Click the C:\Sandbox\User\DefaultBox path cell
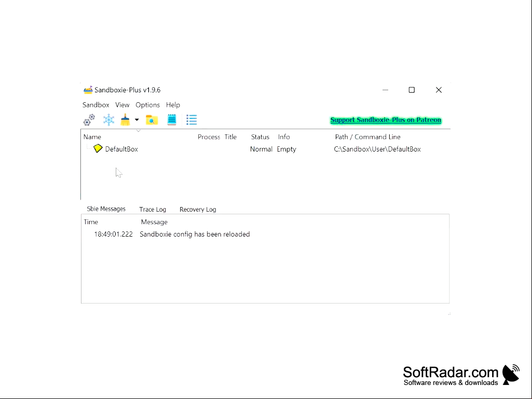Image resolution: width=532 pixels, height=399 pixels. (377, 149)
